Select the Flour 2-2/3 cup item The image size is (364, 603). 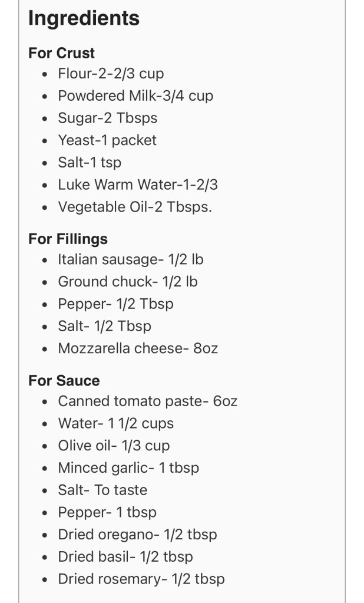point(111,74)
